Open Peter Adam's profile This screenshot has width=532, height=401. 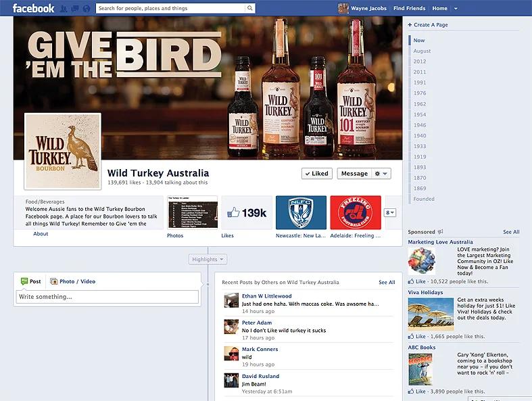pyautogui.click(x=257, y=323)
